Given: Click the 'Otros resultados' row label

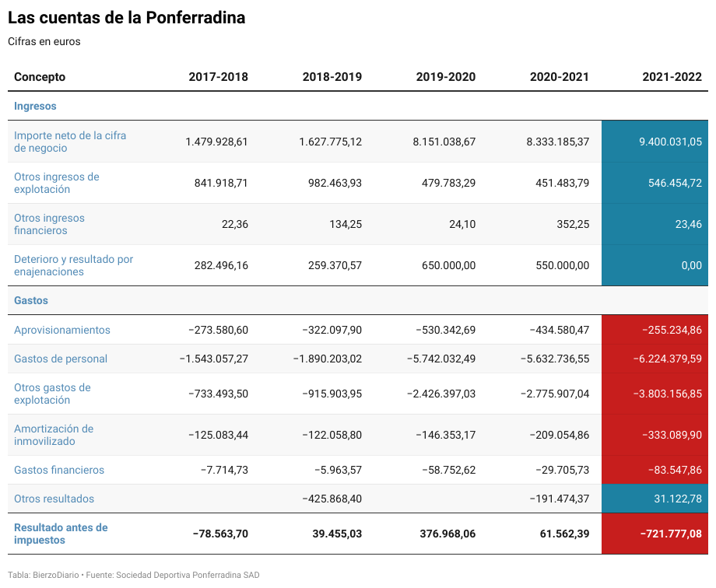Looking at the screenshot, I should pyautogui.click(x=54, y=499).
